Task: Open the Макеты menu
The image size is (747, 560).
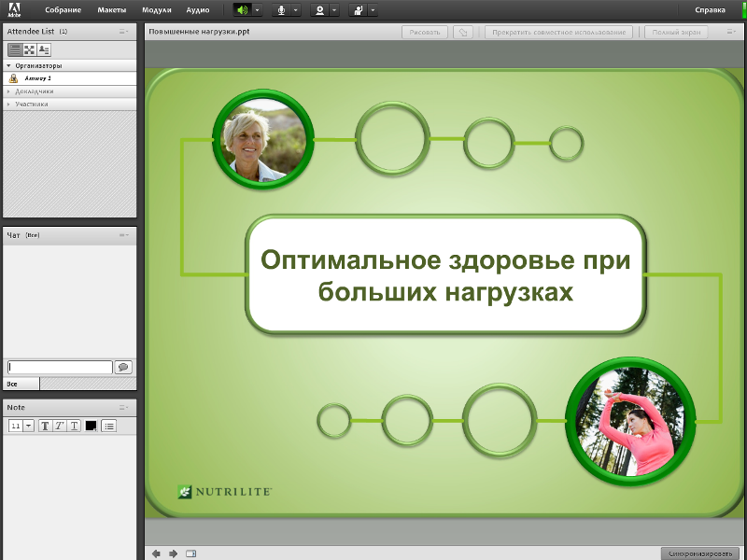Action: [112, 10]
